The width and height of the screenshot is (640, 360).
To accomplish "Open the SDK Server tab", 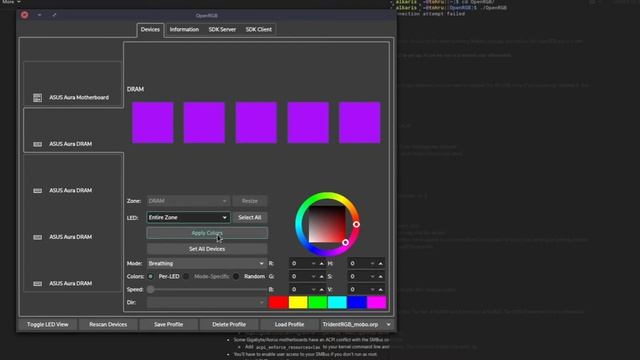I will pos(222,30).
